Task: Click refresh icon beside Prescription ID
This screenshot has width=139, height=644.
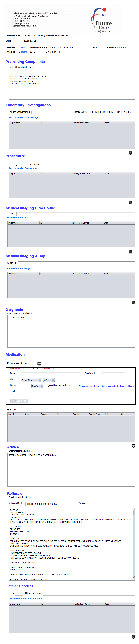Action: (x=39, y=363)
